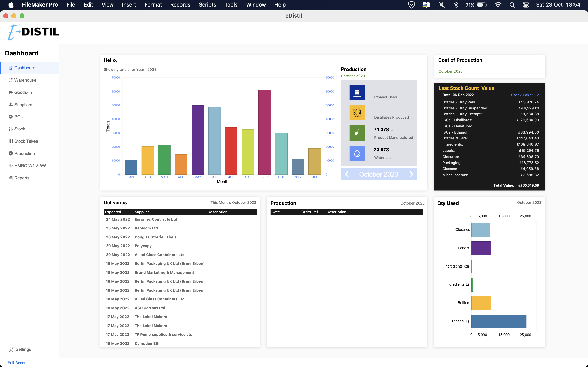This screenshot has width=588, height=367.
Task: Open the Records menu
Action: click(x=180, y=5)
